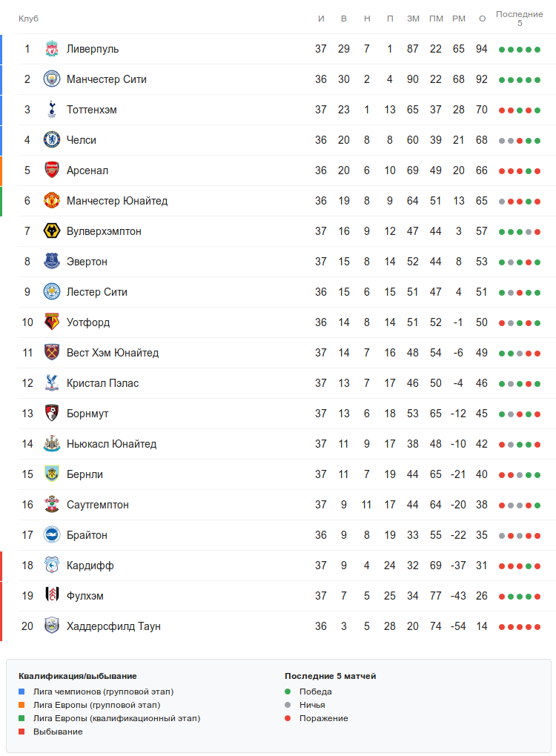Viewport: 556px width, 756px height.
Task: Click the Manchester City crest icon
Action: tap(51, 79)
